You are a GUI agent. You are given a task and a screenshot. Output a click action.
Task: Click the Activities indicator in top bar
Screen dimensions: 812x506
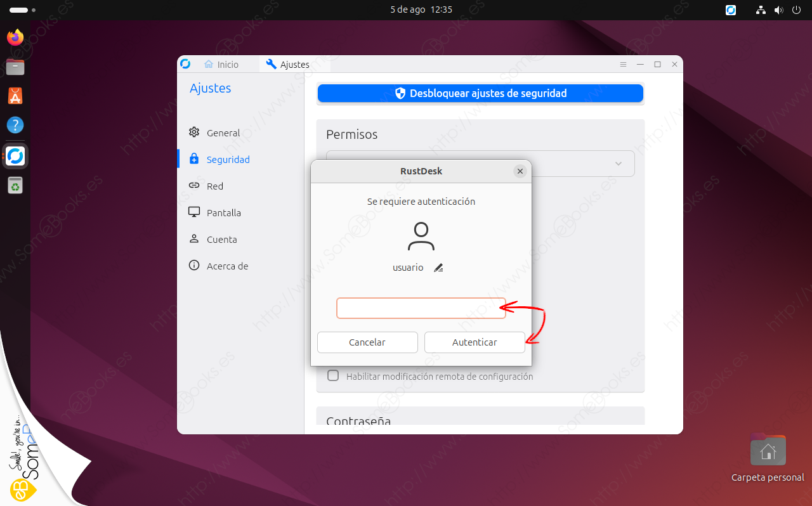(x=23, y=10)
